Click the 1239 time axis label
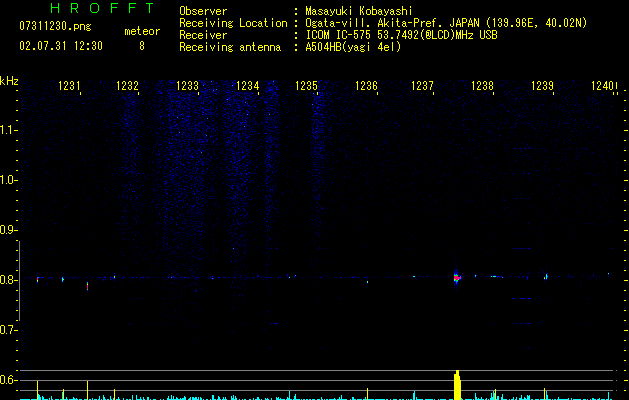 [542, 86]
